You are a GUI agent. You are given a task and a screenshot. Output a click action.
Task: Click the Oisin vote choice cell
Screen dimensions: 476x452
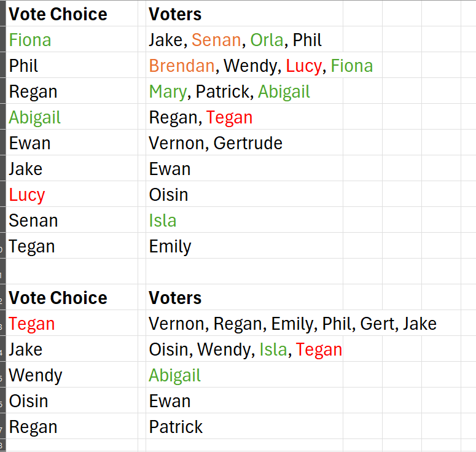coord(72,400)
